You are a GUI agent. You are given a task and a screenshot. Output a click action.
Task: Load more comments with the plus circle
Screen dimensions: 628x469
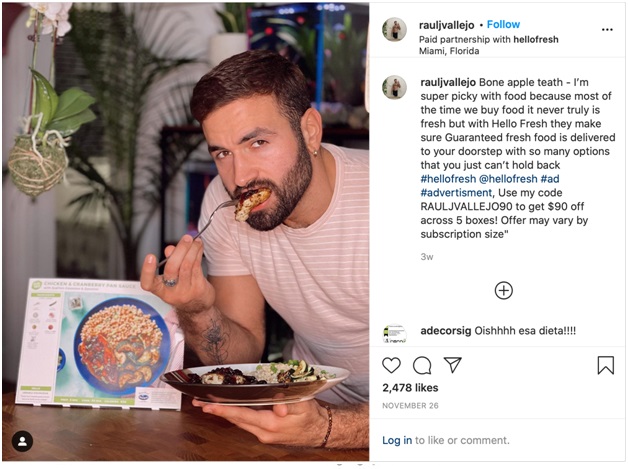pyautogui.click(x=504, y=290)
